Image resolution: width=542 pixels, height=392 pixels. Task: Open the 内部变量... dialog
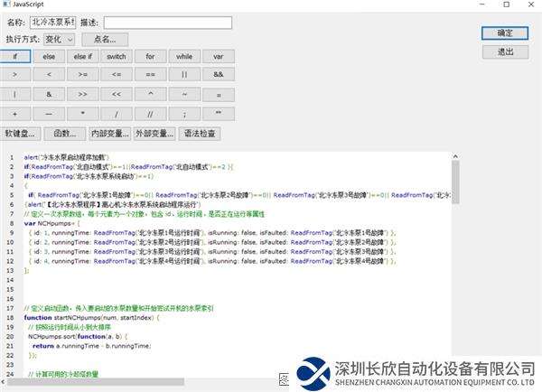click(109, 134)
